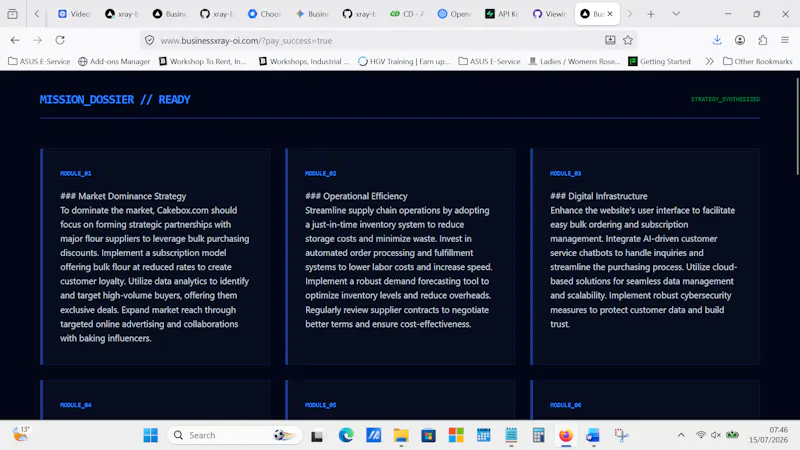Click the install-app icon in address bar
The image size is (800, 450).
pos(610,40)
